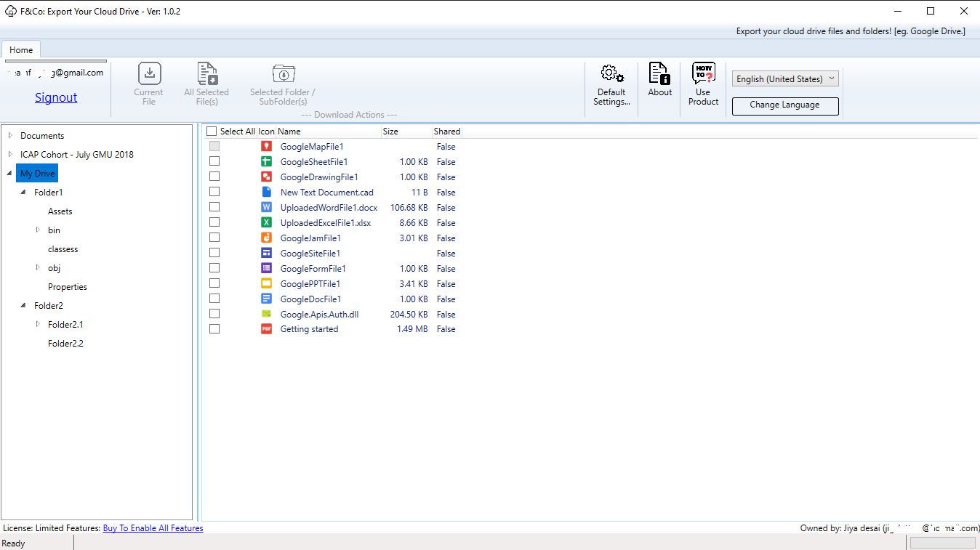Screen dimensions: 980x550
Task: Click the UploadedWordFile1.docx Word icon
Action: [266, 208]
